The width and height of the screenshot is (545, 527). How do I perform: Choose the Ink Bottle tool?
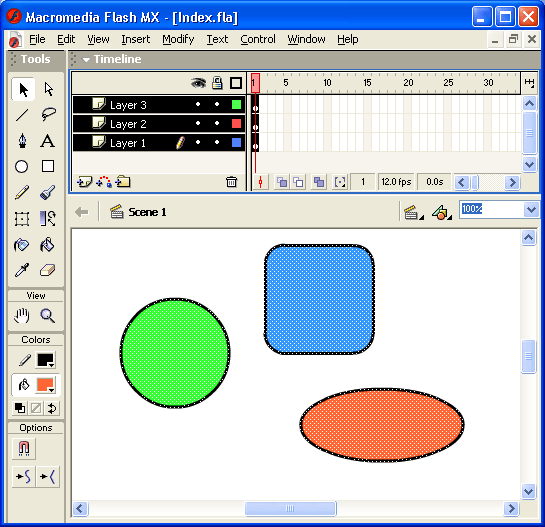[22, 245]
